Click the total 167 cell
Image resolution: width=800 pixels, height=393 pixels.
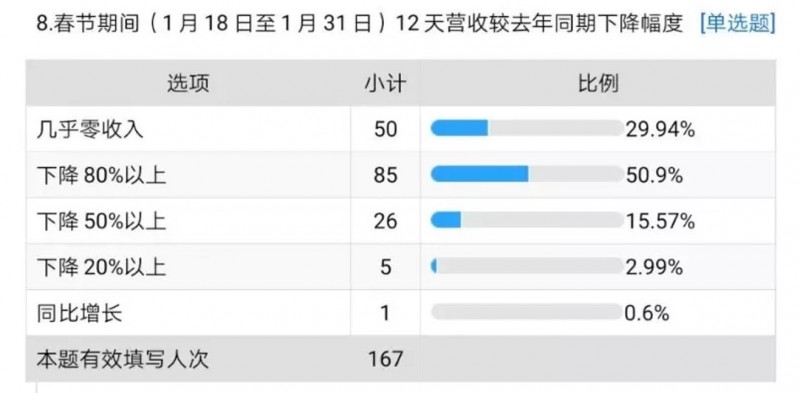(385, 359)
